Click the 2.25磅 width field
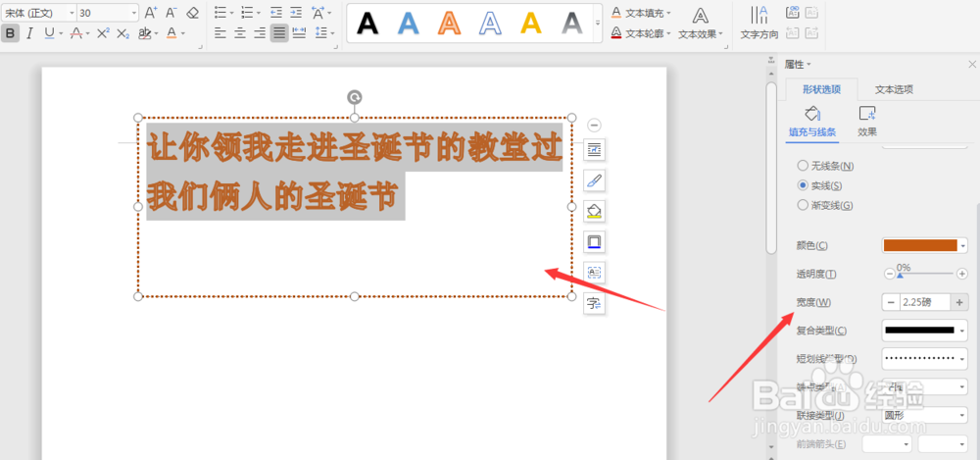Image resolution: width=980 pixels, height=460 pixels. click(925, 302)
